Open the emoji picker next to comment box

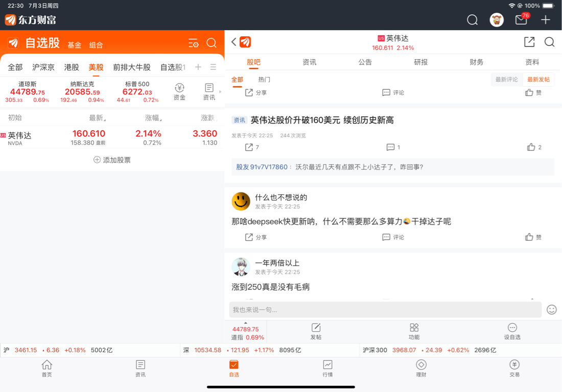[551, 310]
